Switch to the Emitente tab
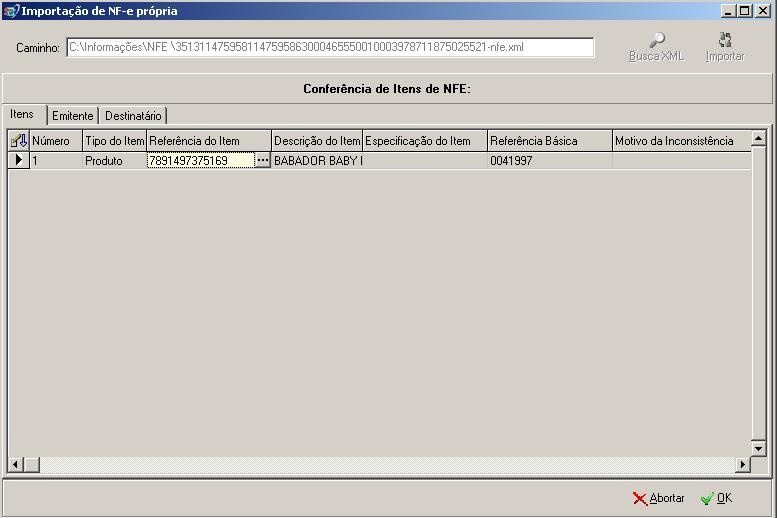This screenshot has height=518, width=777. point(72,116)
